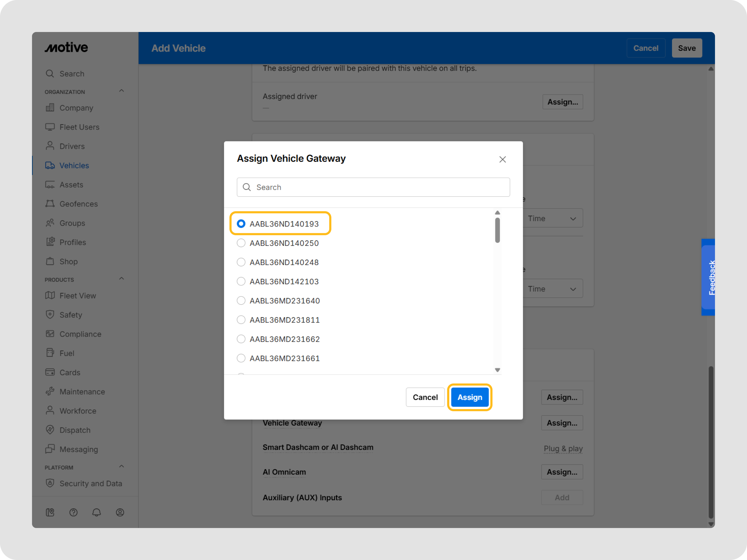Open the user profile icon at sidebar bottom

(x=120, y=513)
